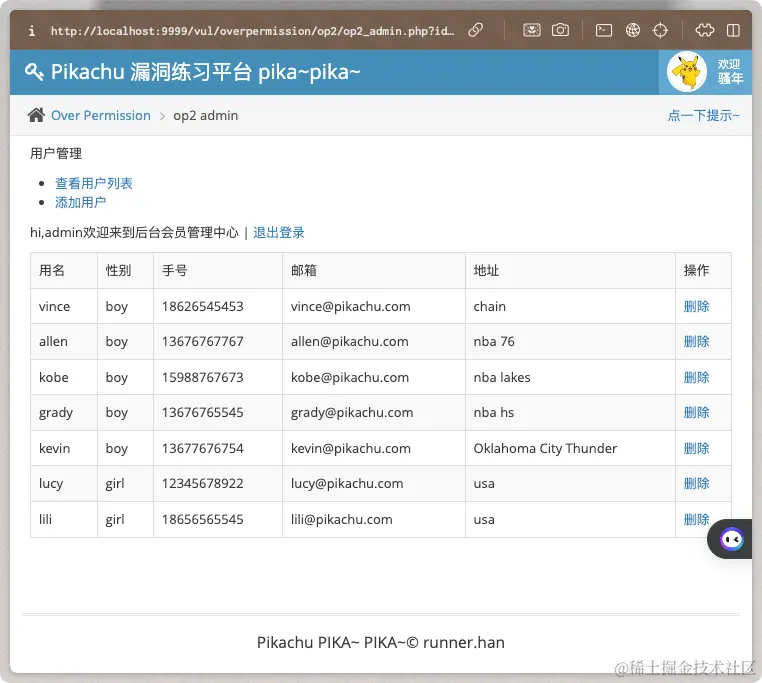The height and width of the screenshot is (683, 762).
Task: Click the copy link icon after the URL
Action: coord(475,30)
